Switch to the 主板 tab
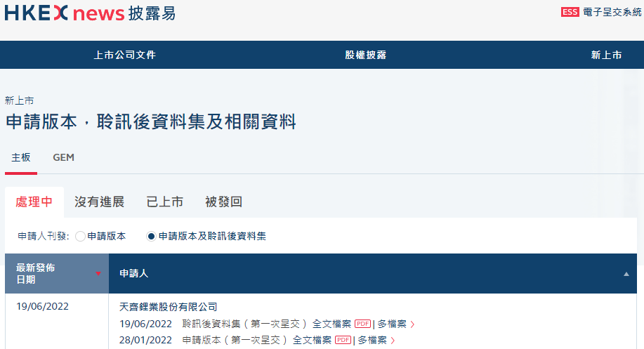 point(21,157)
